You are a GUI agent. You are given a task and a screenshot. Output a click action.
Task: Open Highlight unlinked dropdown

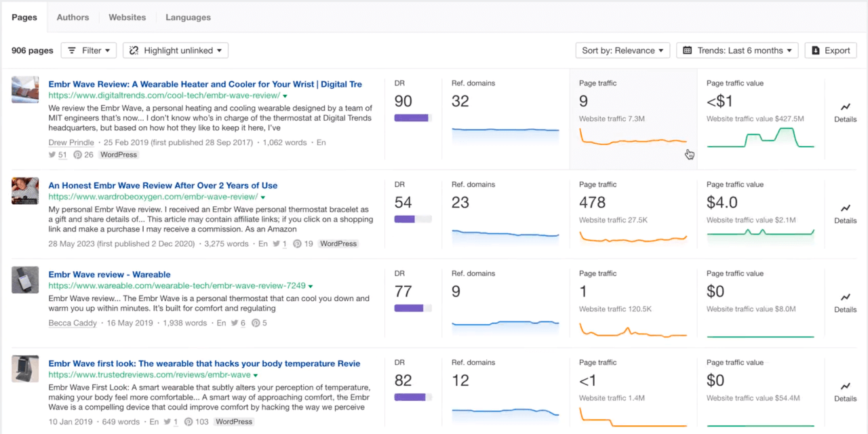[176, 50]
